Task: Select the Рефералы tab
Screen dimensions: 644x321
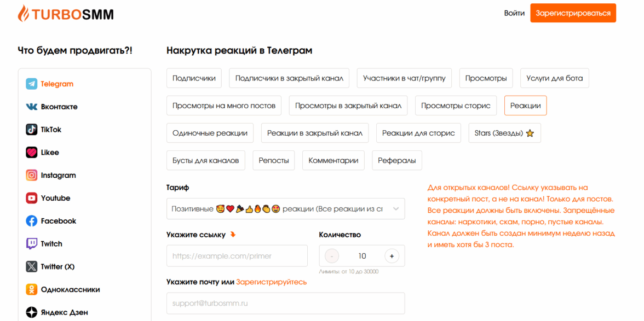Action: [396, 160]
